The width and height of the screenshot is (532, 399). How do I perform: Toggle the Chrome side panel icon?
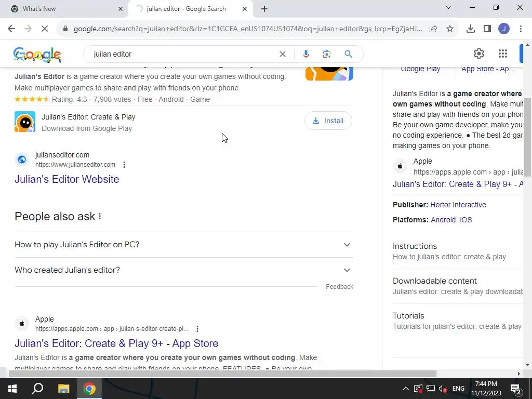(x=487, y=29)
